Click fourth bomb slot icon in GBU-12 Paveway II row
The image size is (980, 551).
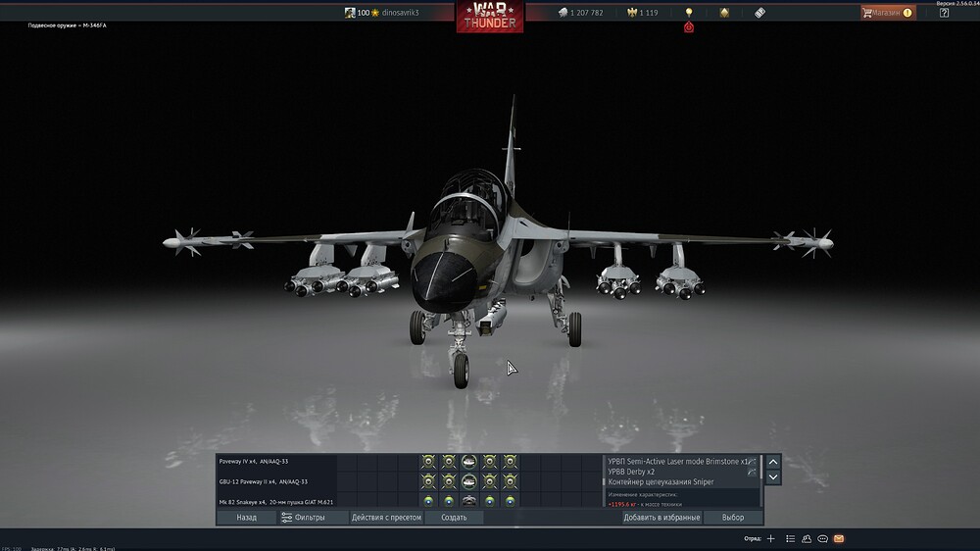tap(489, 481)
